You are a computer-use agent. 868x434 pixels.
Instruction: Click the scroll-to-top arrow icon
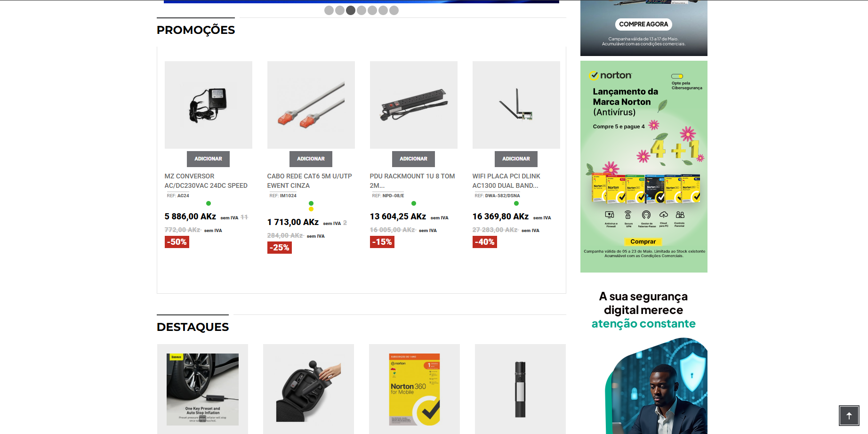coord(849,416)
